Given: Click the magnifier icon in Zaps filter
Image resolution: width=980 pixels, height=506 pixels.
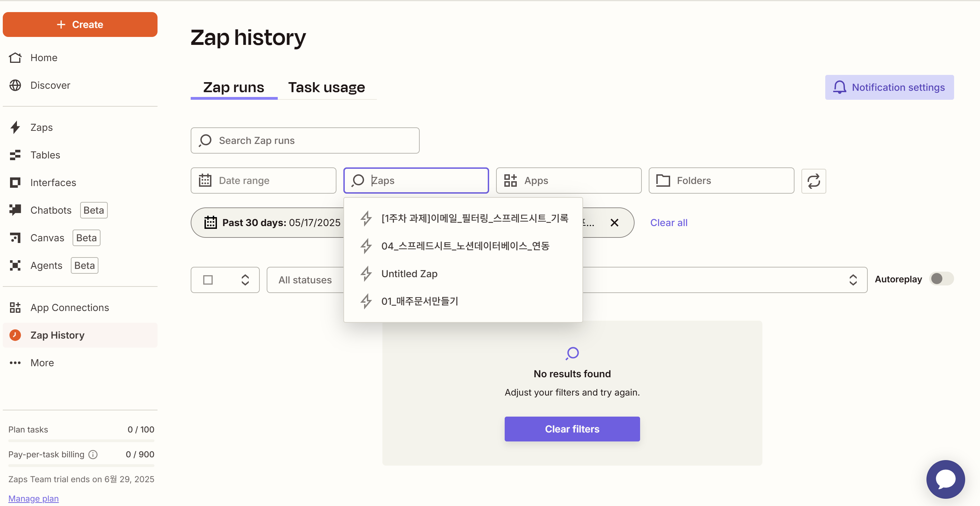Looking at the screenshot, I should pos(358,181).
